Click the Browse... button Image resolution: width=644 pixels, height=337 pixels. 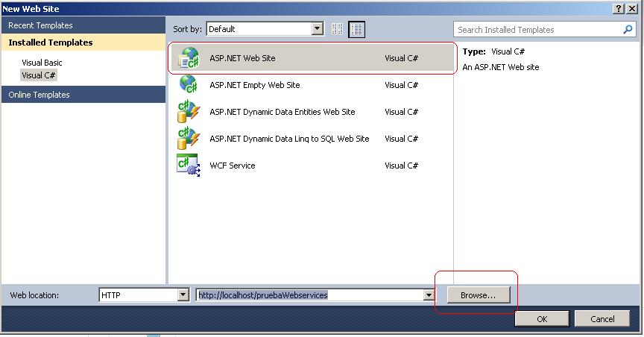pyautogui.click(x=478, y=295)
